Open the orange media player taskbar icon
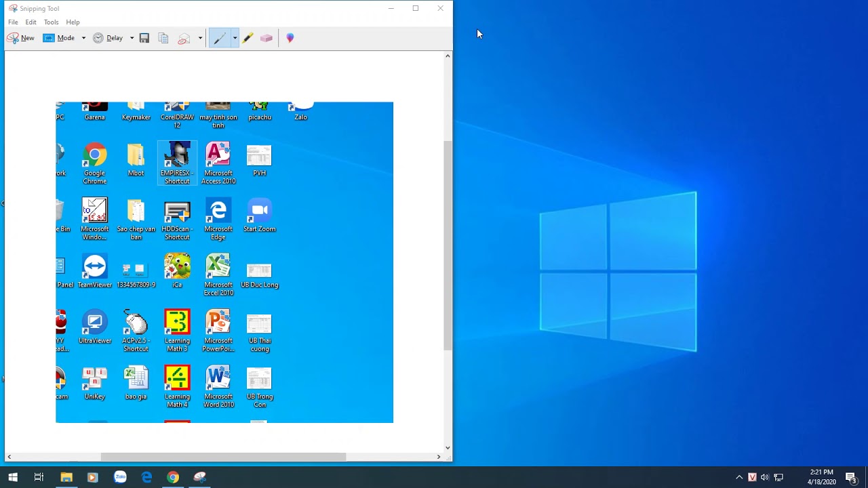 [93, 477]
